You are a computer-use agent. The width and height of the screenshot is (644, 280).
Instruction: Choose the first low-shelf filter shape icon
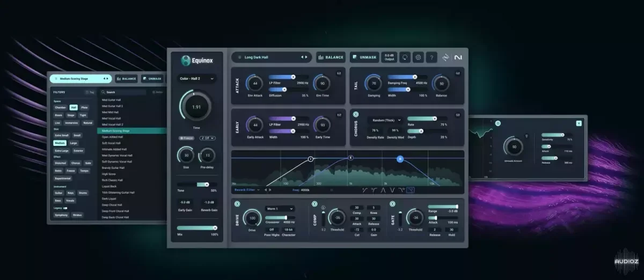pyautogui.click(x=365, y=189)
